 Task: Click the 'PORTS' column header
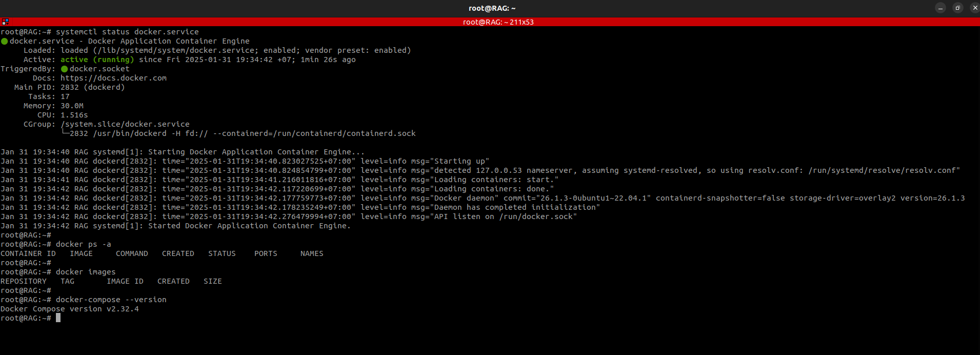[x=266, y=253]
